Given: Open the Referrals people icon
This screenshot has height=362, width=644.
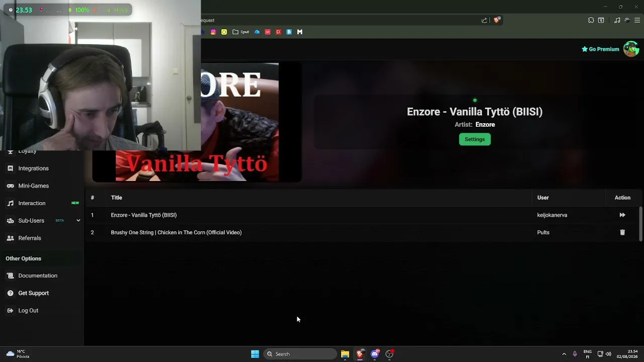Looking at the screenshot, I should coord(10,238).
